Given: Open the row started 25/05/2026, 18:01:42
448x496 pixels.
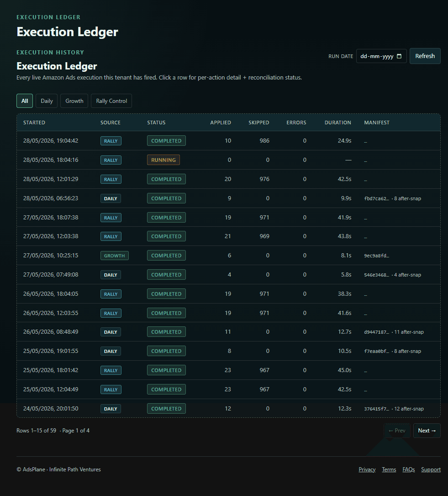Looking at the screenshot, I should click(228, 370).
